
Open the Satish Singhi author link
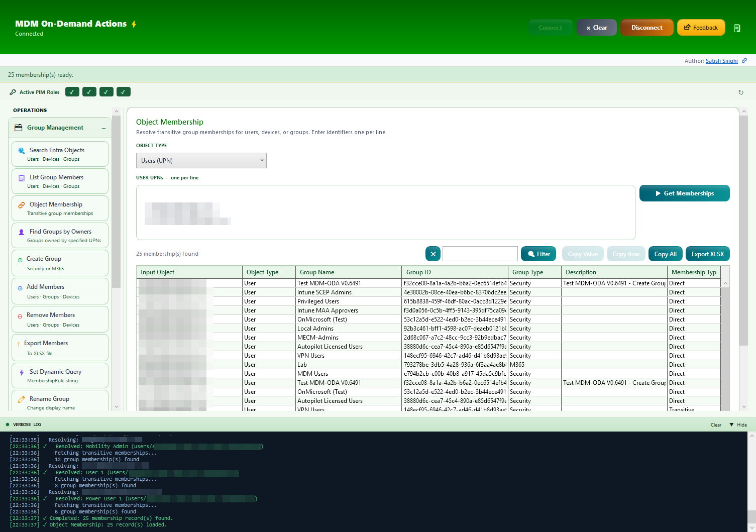point(722,60)
